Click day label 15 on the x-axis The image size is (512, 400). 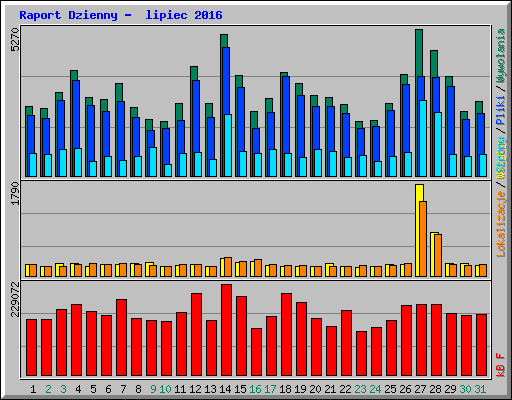[x=240, y=389]
